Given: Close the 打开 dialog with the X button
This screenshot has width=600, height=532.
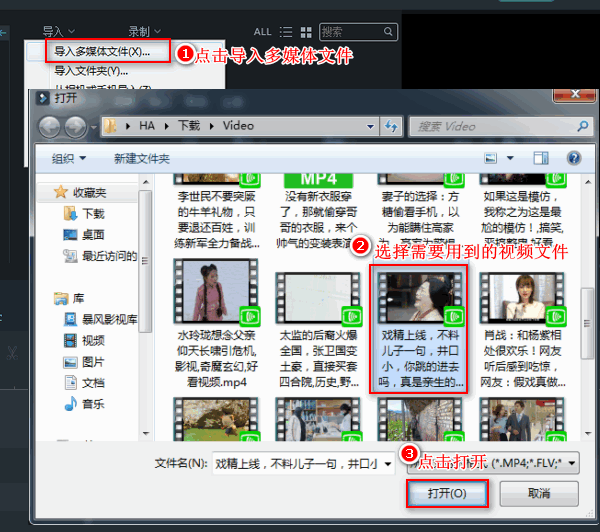Looking at the screenshot, I should tap(575, 94).
